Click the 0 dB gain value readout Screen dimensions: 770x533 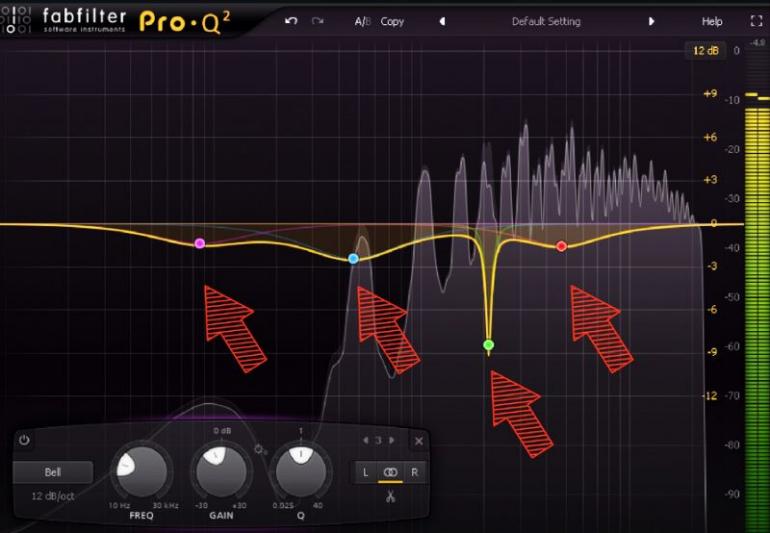tap(222, 431)
